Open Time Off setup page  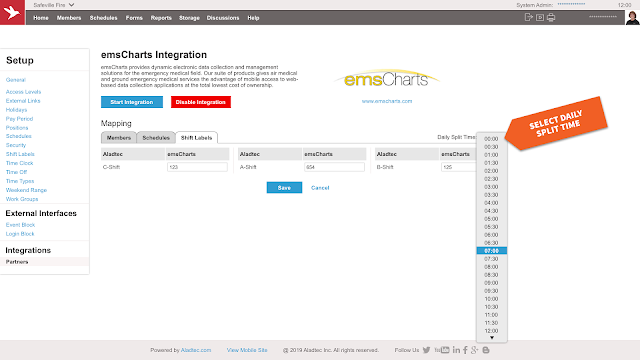click(x=16, y=172)
